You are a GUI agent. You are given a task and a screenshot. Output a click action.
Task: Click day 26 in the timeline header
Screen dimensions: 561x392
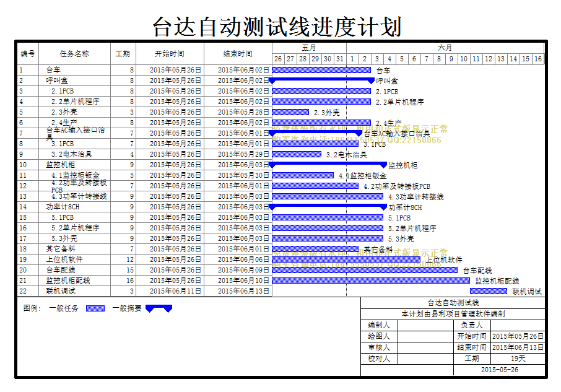279,59
